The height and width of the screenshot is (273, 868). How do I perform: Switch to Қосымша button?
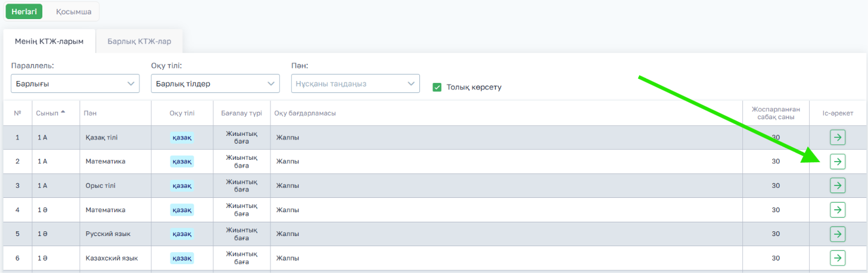click(74, 11)
